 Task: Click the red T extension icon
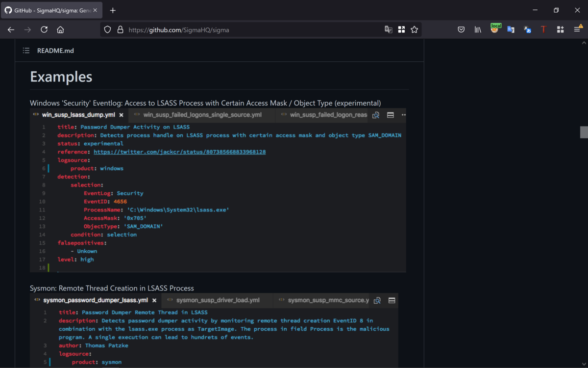point(543,29)
